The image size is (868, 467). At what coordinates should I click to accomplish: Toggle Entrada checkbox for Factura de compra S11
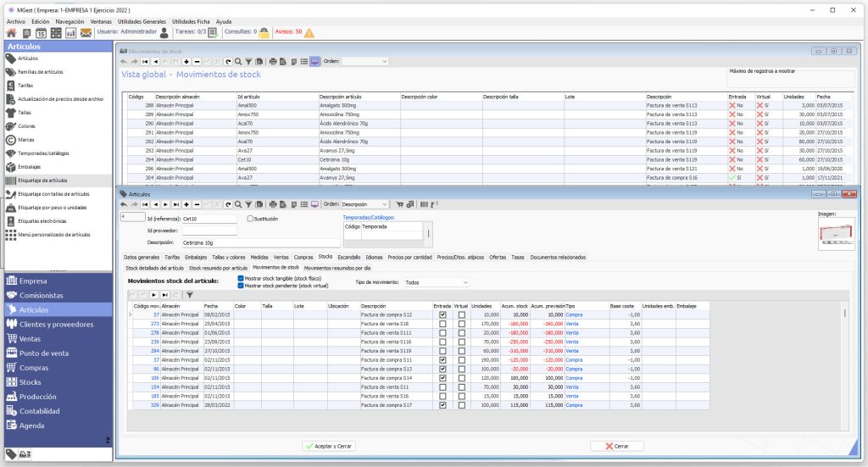point(442,359)
